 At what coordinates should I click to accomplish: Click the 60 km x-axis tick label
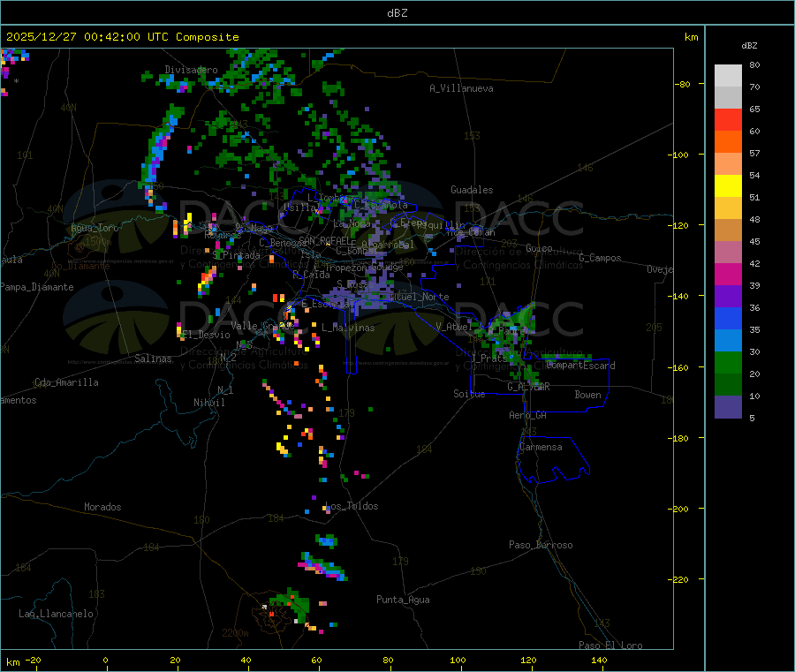click(316, 660)
